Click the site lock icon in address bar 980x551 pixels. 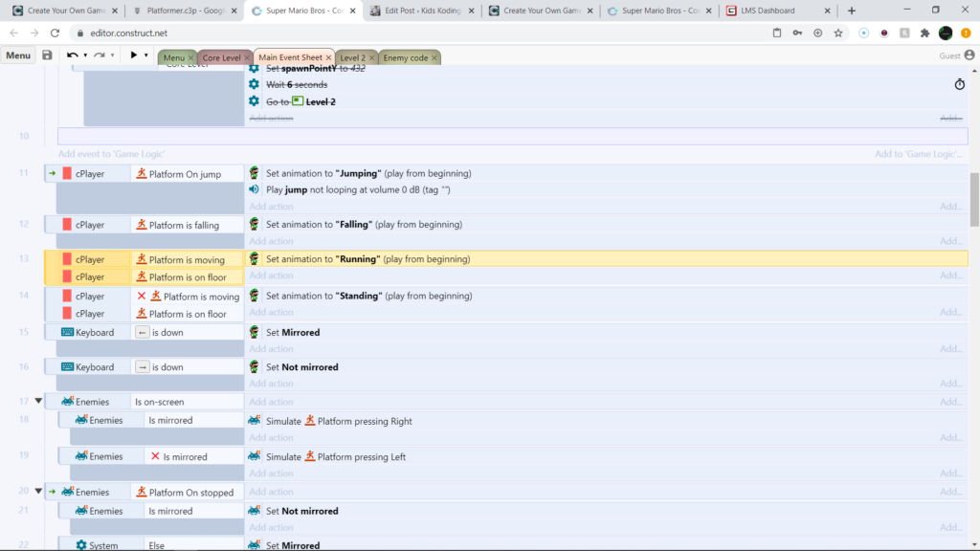[x=80, y=33]
